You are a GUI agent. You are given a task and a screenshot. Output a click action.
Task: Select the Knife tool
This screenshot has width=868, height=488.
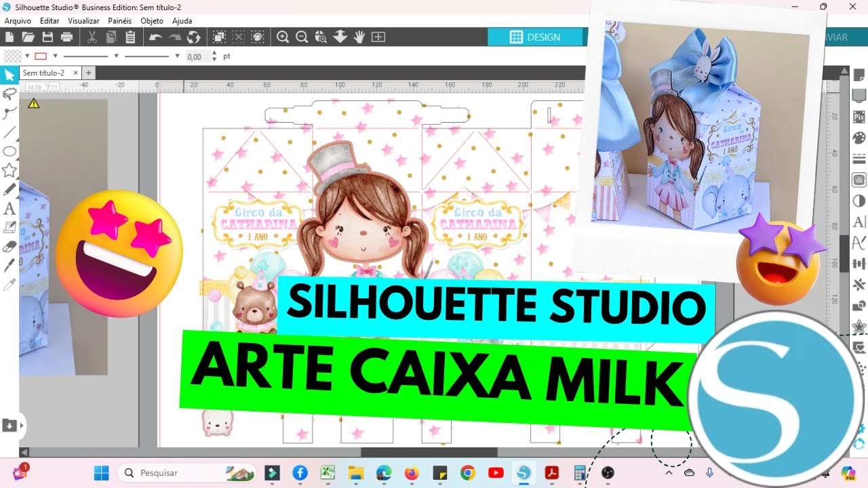(x=9, y=265)
